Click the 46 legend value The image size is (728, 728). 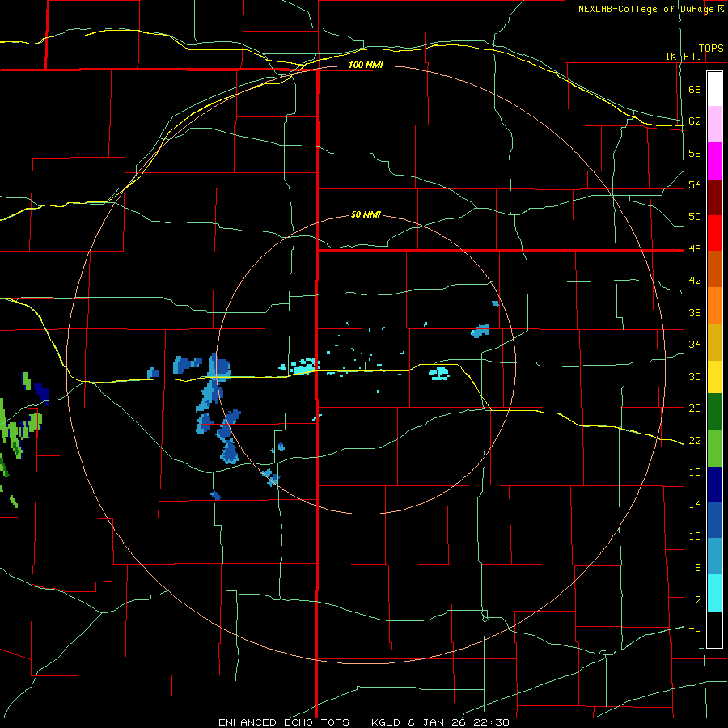tap(695, 249)
